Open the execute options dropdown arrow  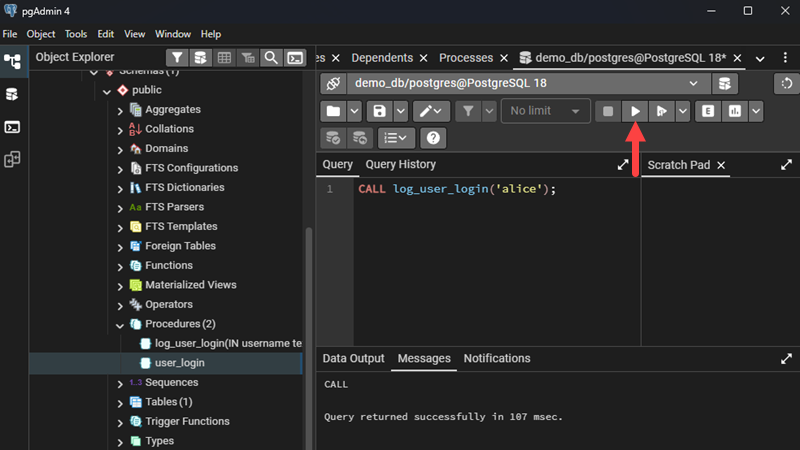click(x=683, y=111)
